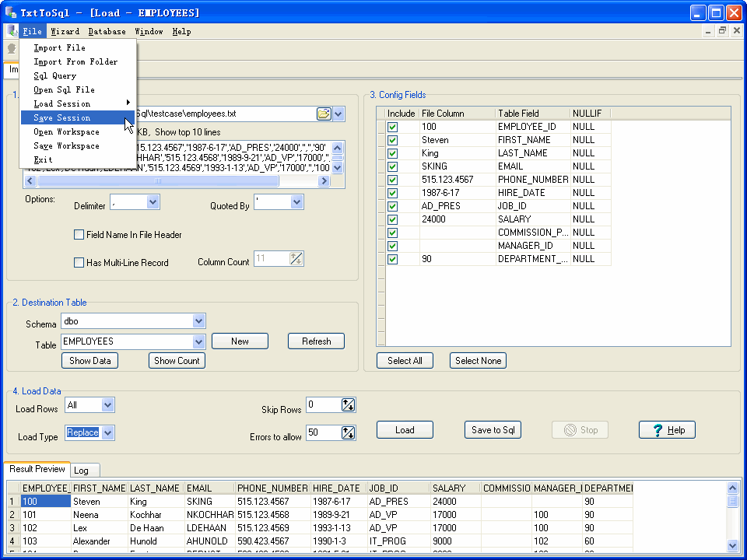Uncheck Include for COMMISSION_P field
Viewport: 747px width, 560px height.
392,233
